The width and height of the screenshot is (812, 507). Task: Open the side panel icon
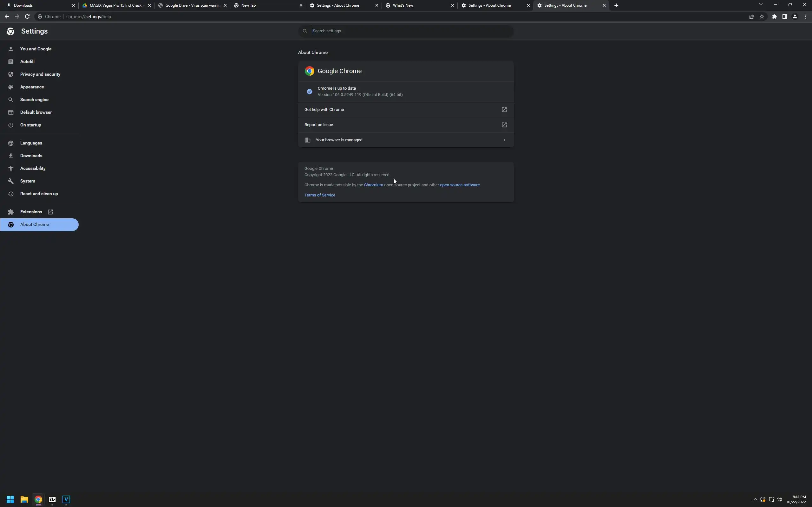784,16
